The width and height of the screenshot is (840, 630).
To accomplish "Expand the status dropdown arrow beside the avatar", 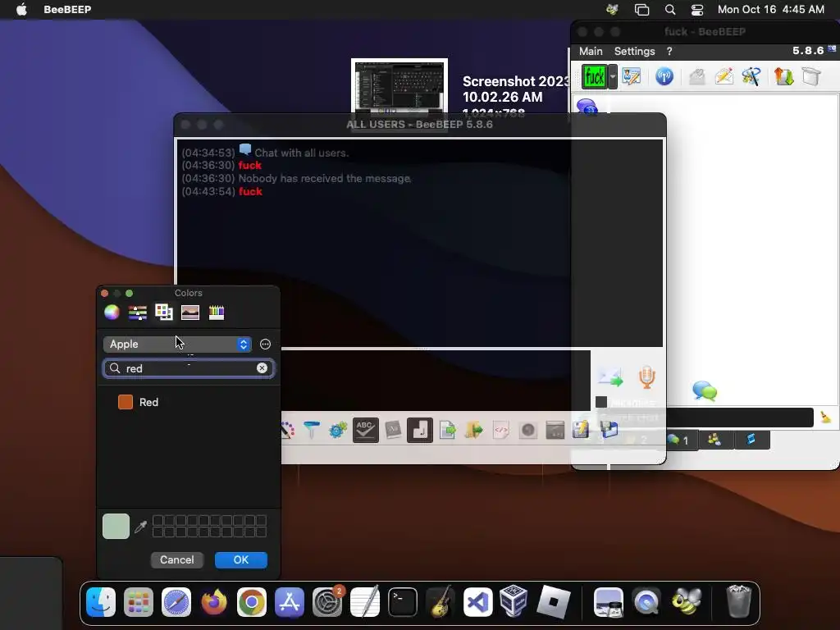I will pos(613,76).
